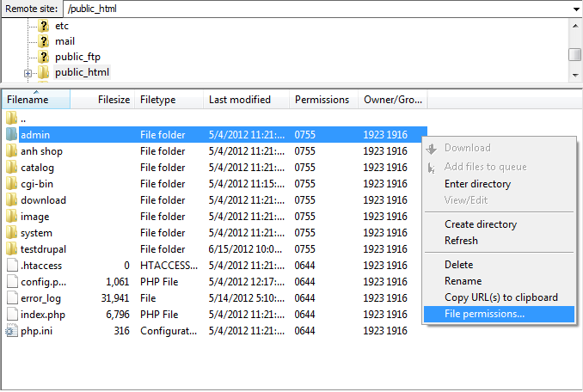
Task: Select the php.ini file name
Action: coord(36,331)
